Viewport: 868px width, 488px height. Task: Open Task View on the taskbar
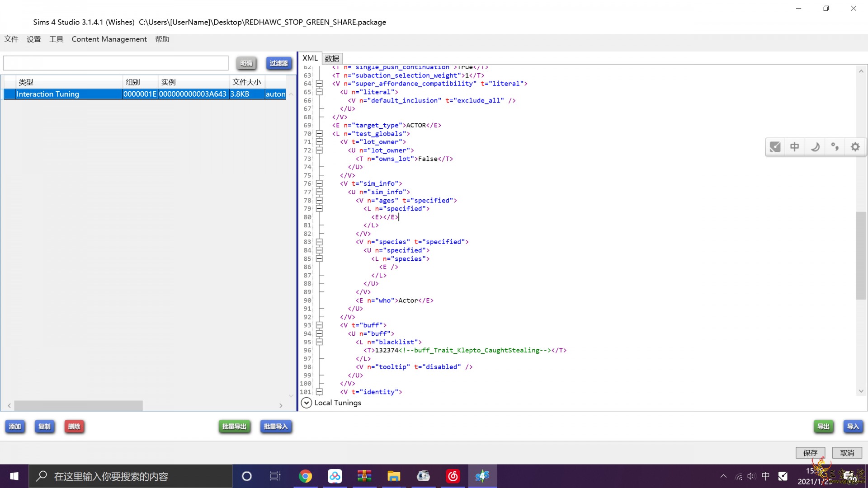[275, 476]
